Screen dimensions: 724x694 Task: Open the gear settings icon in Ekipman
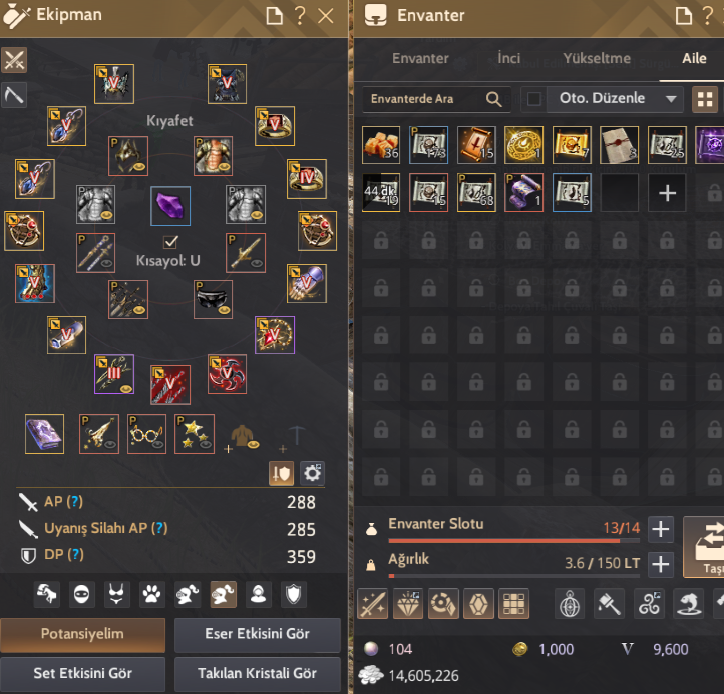click(x=312, y=473)
